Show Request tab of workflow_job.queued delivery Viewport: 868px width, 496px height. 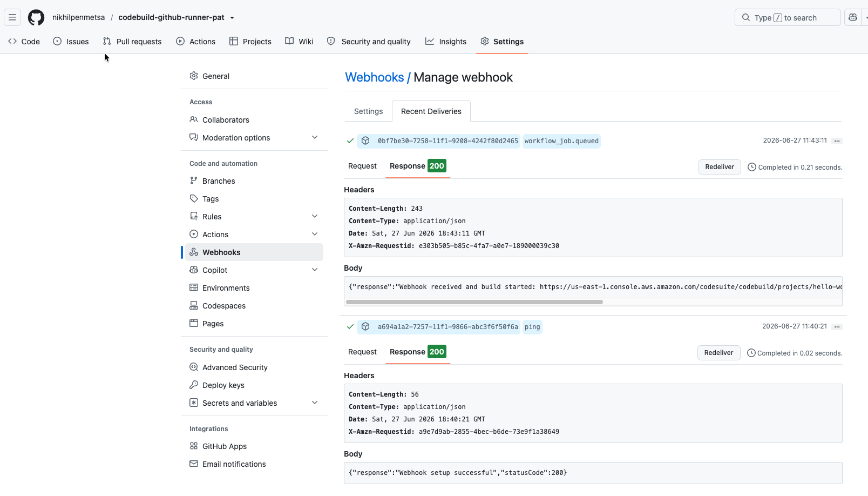(362, 166)
